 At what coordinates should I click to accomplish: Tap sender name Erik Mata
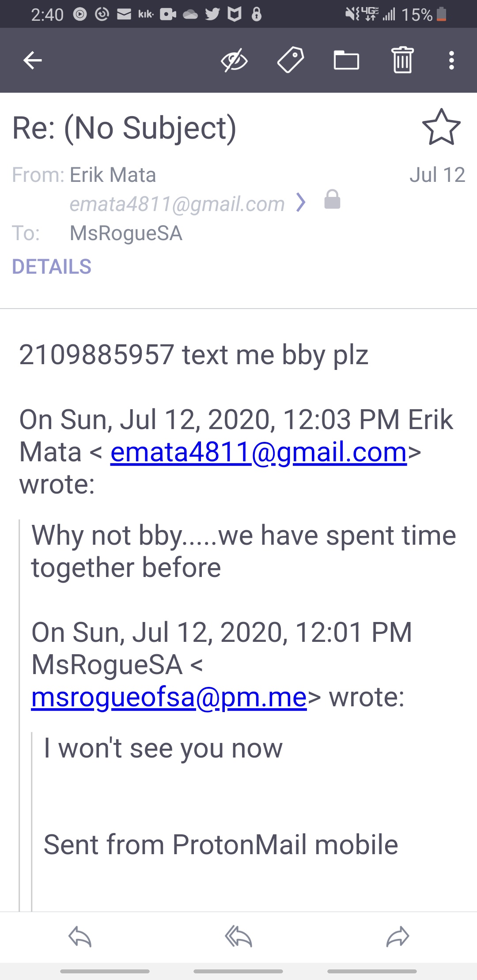(113, 175)
